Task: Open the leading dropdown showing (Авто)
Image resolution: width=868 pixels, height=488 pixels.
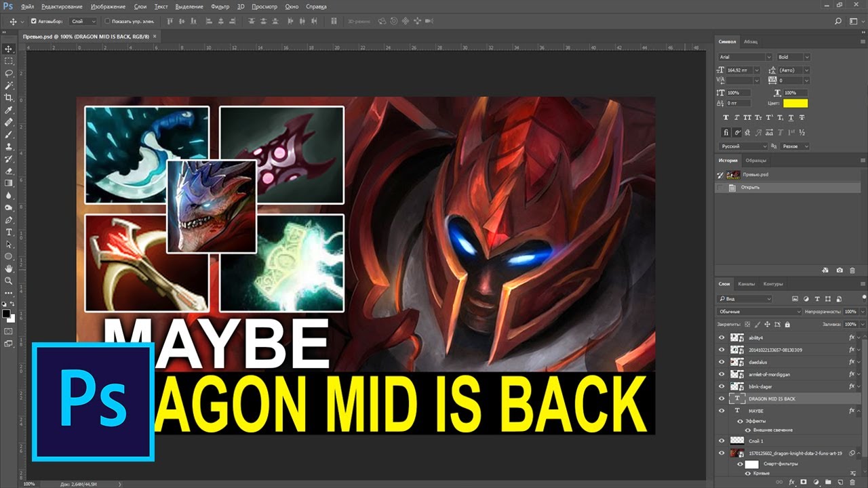Action: [x=807, y=70]
